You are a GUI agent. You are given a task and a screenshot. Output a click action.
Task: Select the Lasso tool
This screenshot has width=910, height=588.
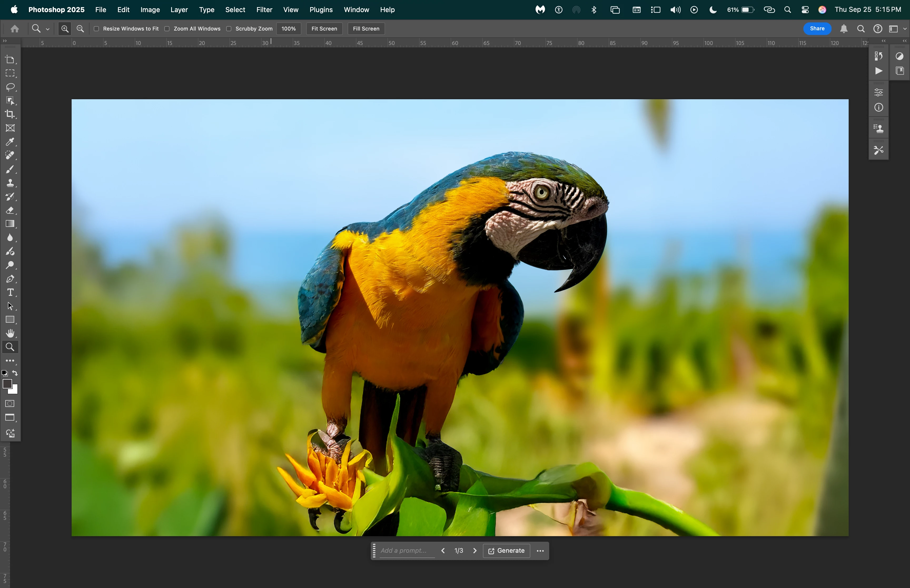(10, 87)
